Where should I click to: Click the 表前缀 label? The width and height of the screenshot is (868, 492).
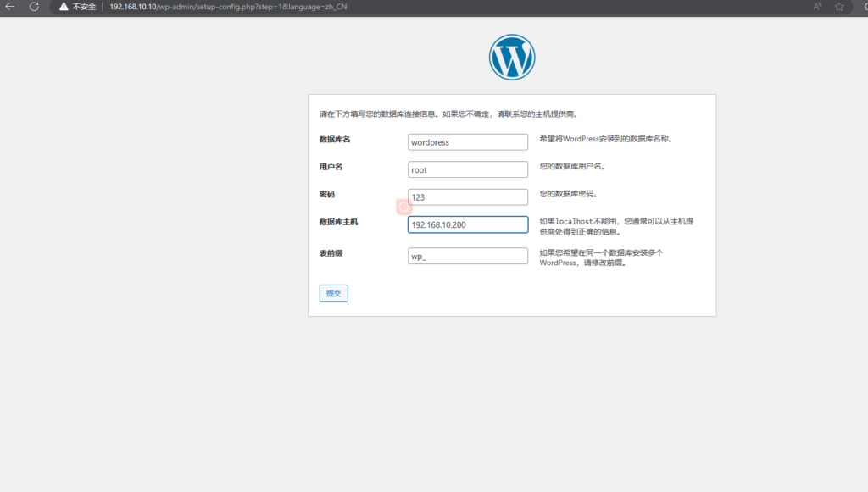[x=331, y=253]
